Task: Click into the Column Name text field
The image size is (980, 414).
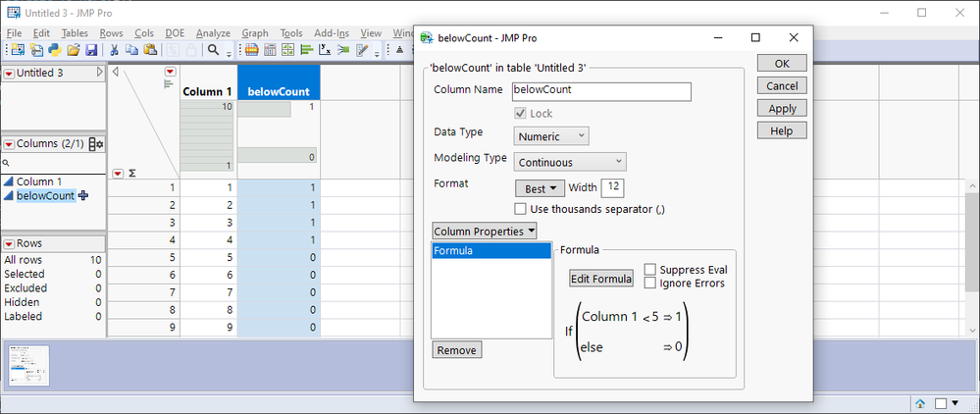Action: [601, 91]
